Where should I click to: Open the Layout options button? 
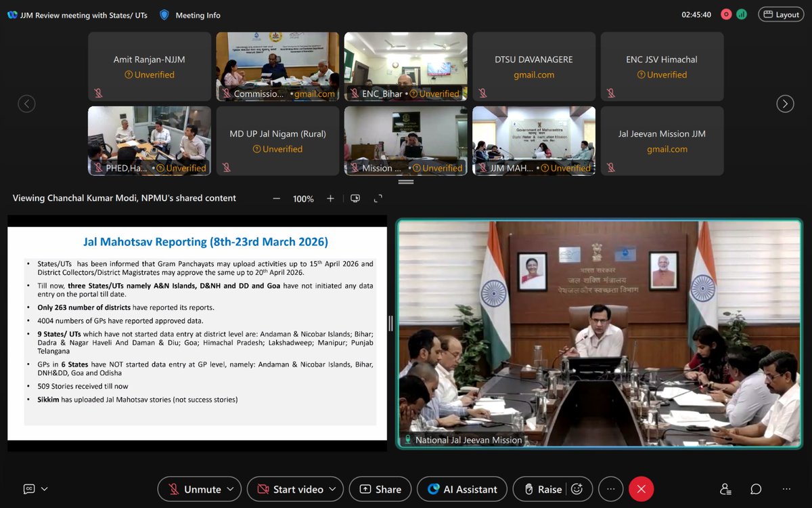[781, 14]
